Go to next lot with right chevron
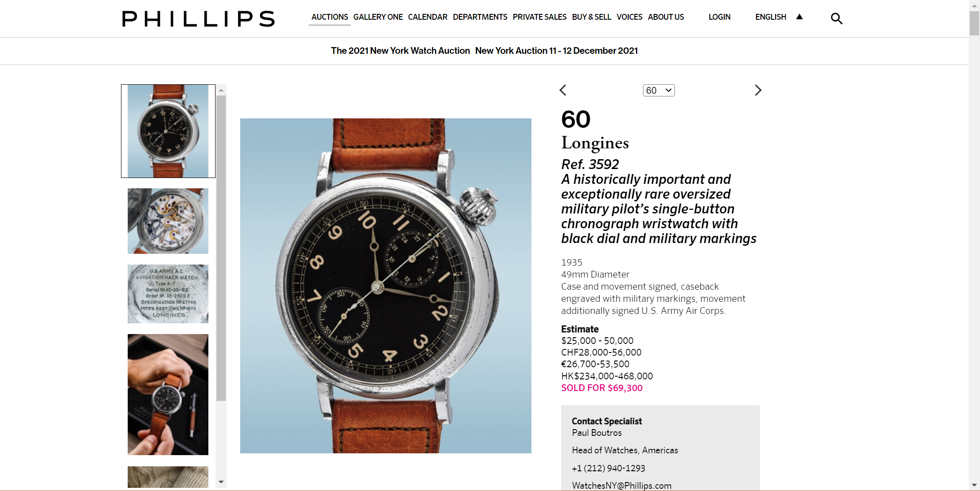980x491 pixels. (x=758, y=90)
